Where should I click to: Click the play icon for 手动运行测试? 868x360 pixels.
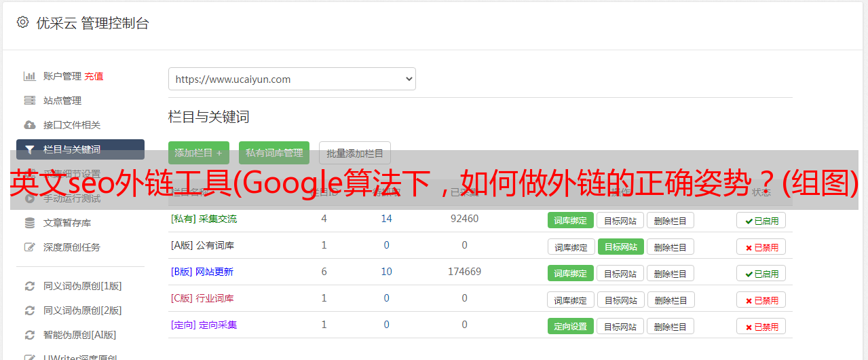point(29,198)
